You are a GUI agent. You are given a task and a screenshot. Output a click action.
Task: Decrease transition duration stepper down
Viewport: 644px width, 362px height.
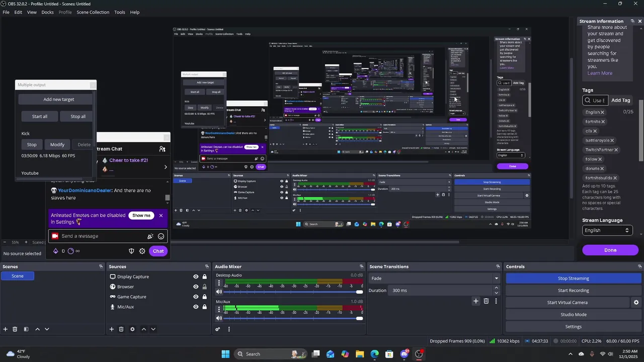[x=496, y=293]
